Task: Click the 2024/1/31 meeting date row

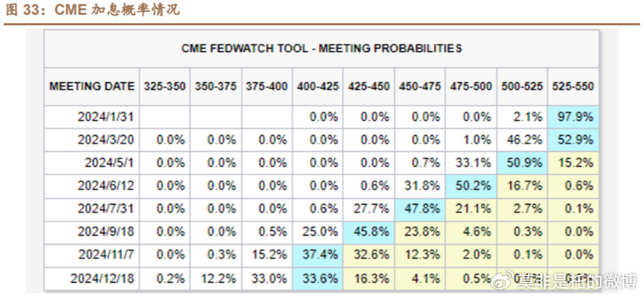Action: click(321, 117)
